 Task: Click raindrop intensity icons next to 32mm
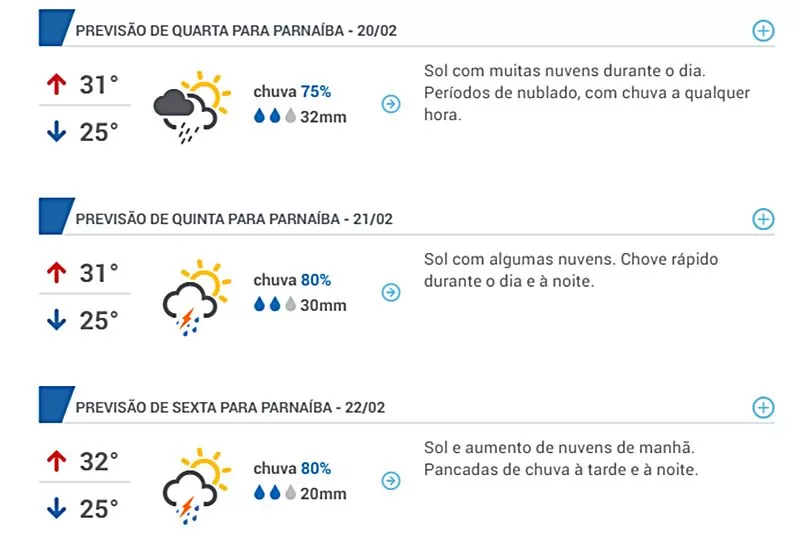[x=275, y=116]
